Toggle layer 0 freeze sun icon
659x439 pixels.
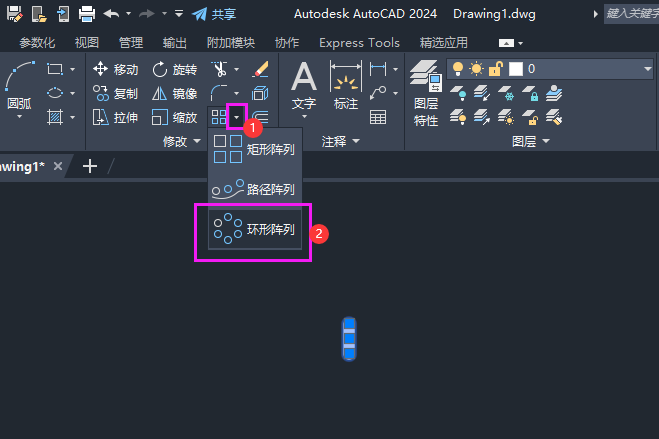coord(477,68)
